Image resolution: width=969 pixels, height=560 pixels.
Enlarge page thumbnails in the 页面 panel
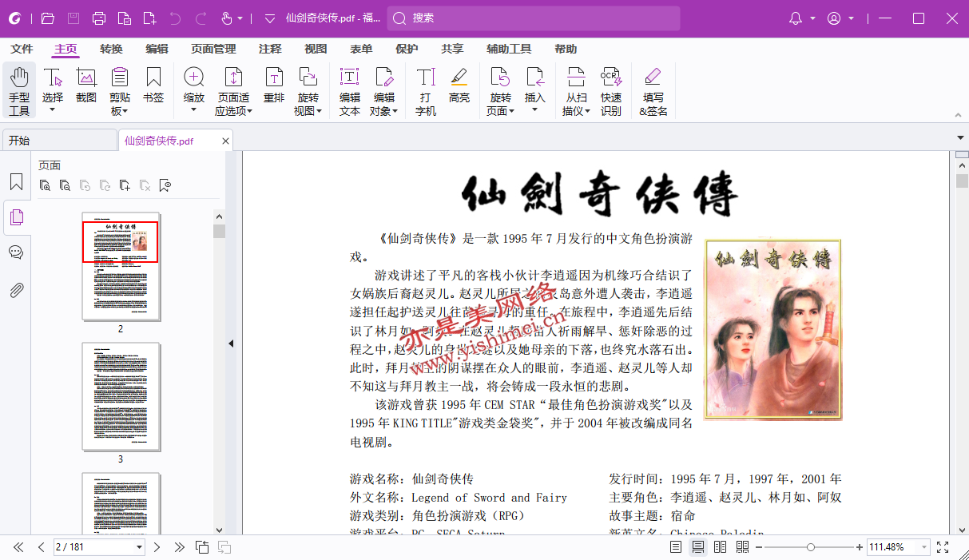45,186
